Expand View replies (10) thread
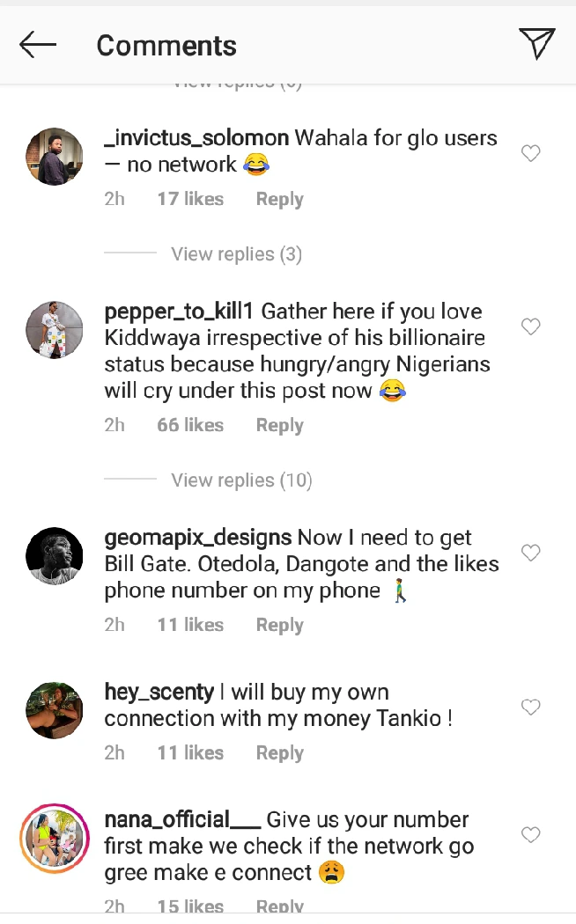The height and width of the screenshot is (924, 576). (241, 480)
